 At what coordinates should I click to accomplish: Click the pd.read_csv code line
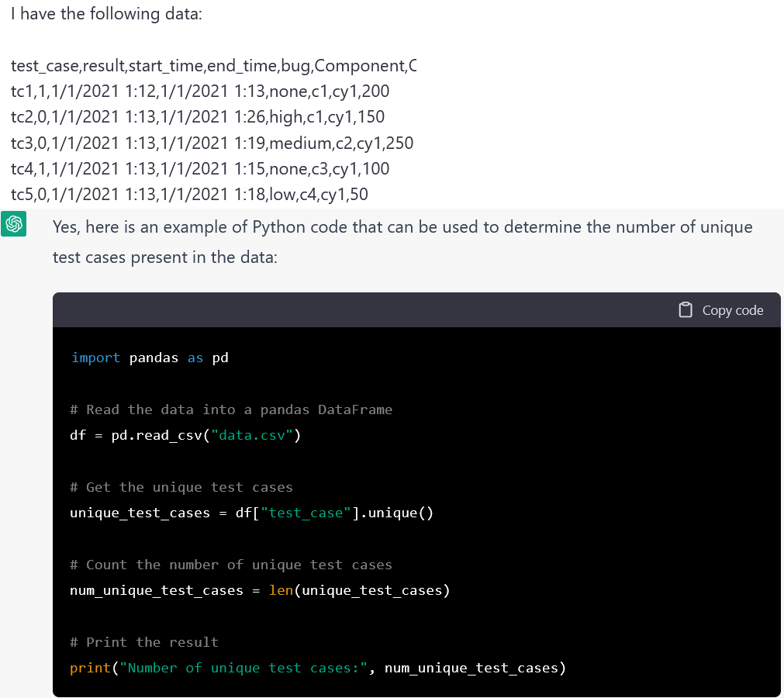click(185, 435)
